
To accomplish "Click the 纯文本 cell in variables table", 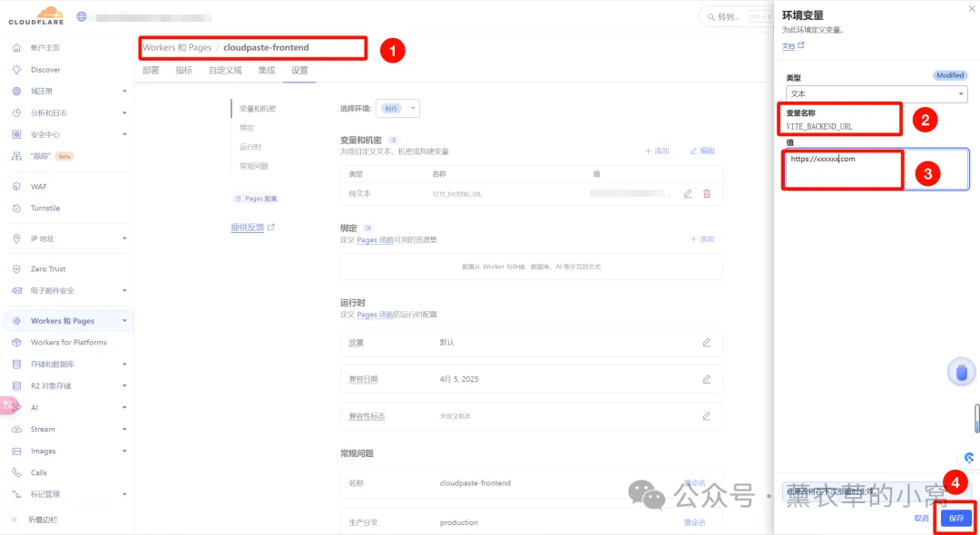I will [x=359, y=193].
